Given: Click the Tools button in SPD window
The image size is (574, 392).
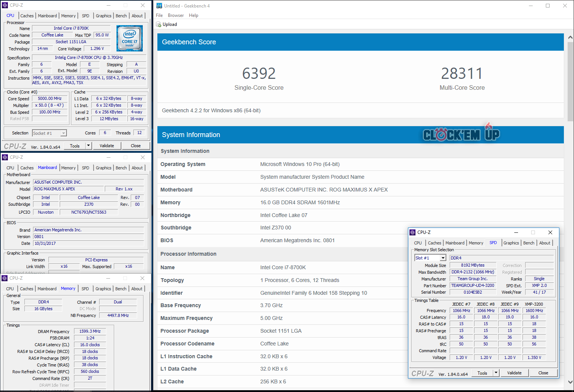Looking at the screenshot, I should coord(482,373).
